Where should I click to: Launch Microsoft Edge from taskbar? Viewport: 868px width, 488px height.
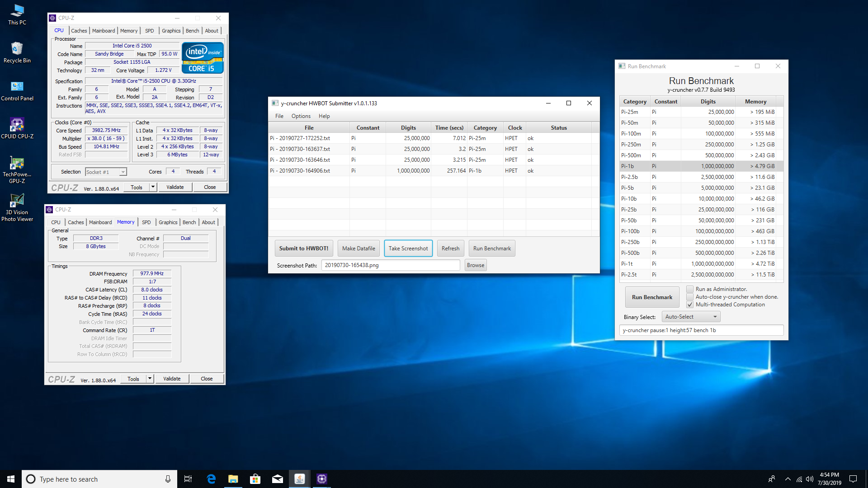tap(211, 479)
